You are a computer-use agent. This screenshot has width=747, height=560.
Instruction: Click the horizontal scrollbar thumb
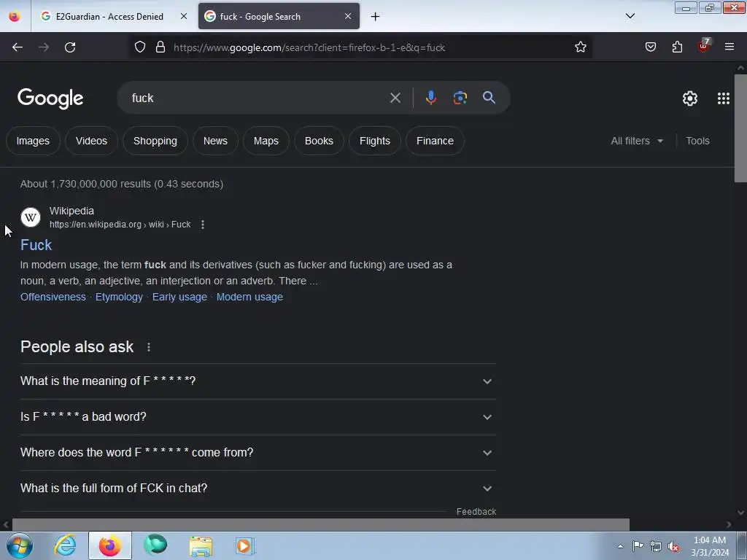pyautogui.click(x=321, y=525)
